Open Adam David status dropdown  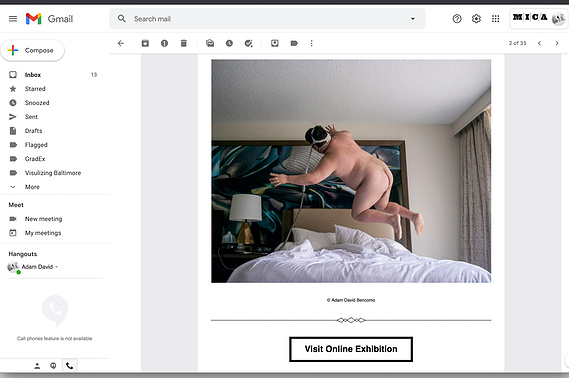click(56, 267)
